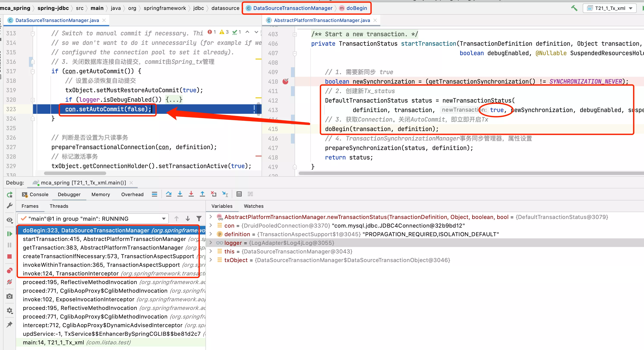Image resolution: width=644 pixels, height=350 pixels.
Task: Expand folded region at line 403
Action: (x=295, y=34)
